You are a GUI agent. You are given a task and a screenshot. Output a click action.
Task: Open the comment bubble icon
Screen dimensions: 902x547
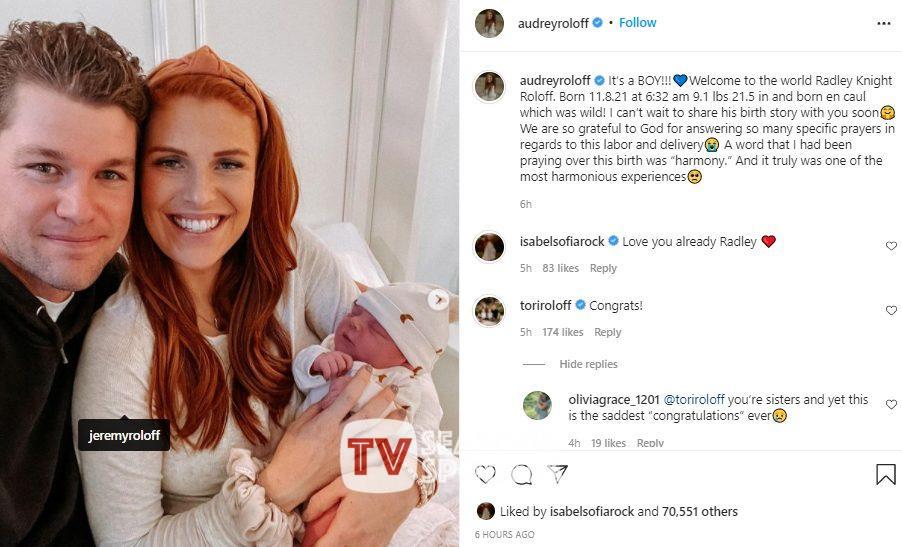[x=522, y=475]
